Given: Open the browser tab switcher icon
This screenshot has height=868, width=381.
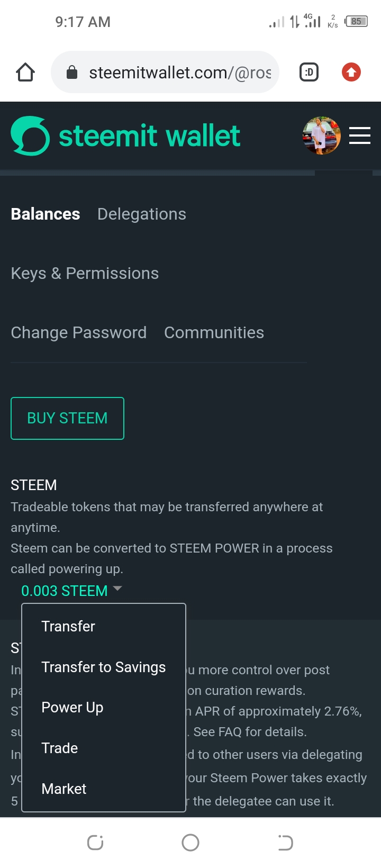Looking at the screenshot, I should click(309, 73).
